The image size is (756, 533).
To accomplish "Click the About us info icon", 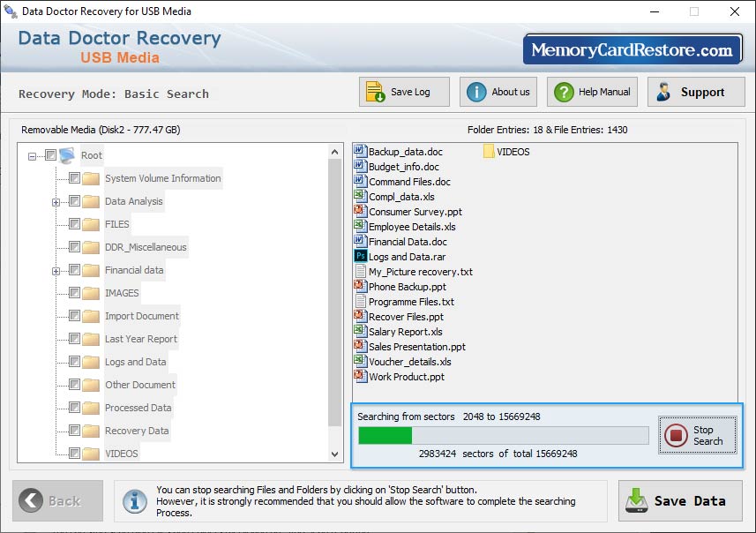I will (x=476, y=92).
